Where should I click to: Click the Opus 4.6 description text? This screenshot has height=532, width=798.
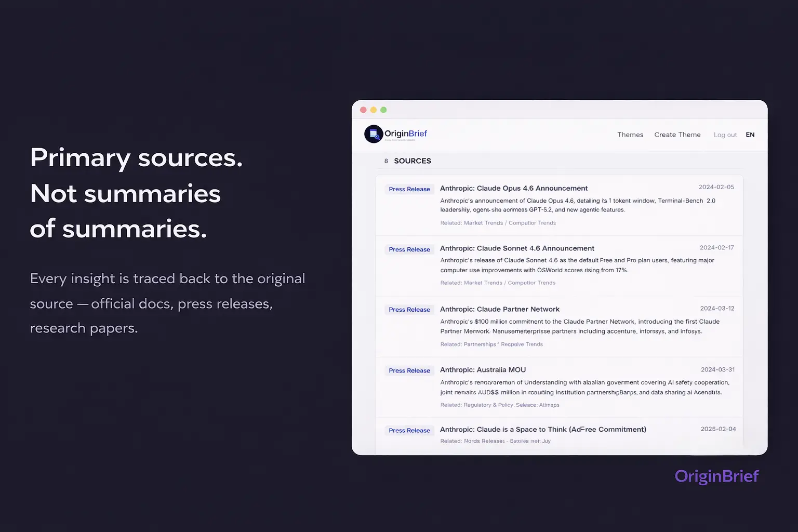[x=578, y=205]
